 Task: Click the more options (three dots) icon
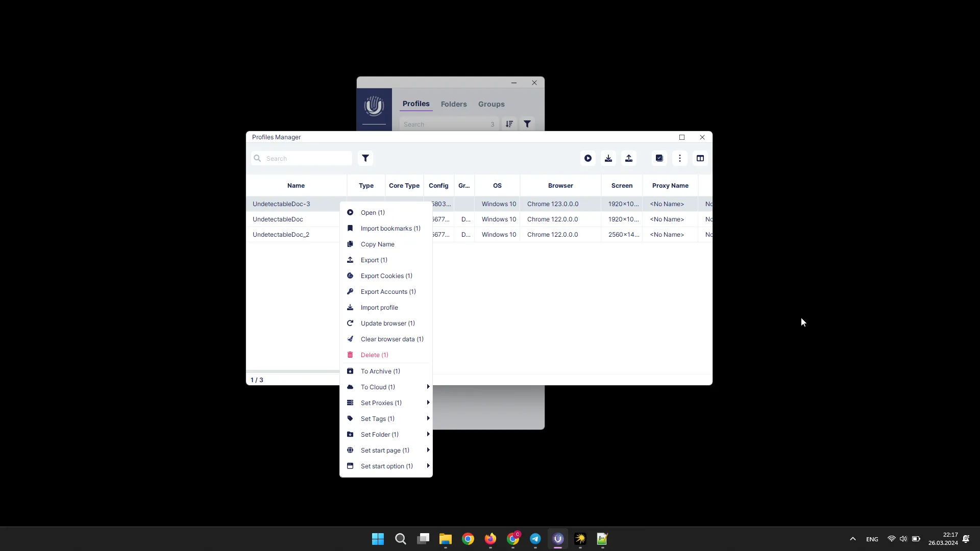pyautogui.click(x=680, y=158)
